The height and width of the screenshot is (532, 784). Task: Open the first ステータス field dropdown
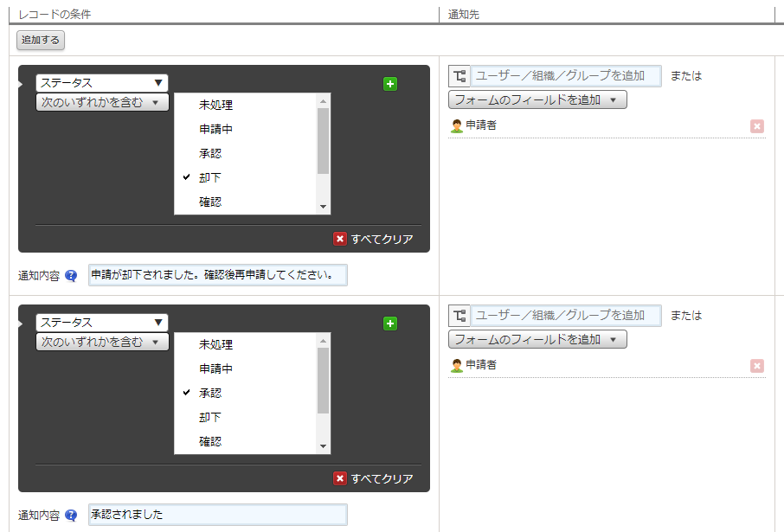(102, 83)
